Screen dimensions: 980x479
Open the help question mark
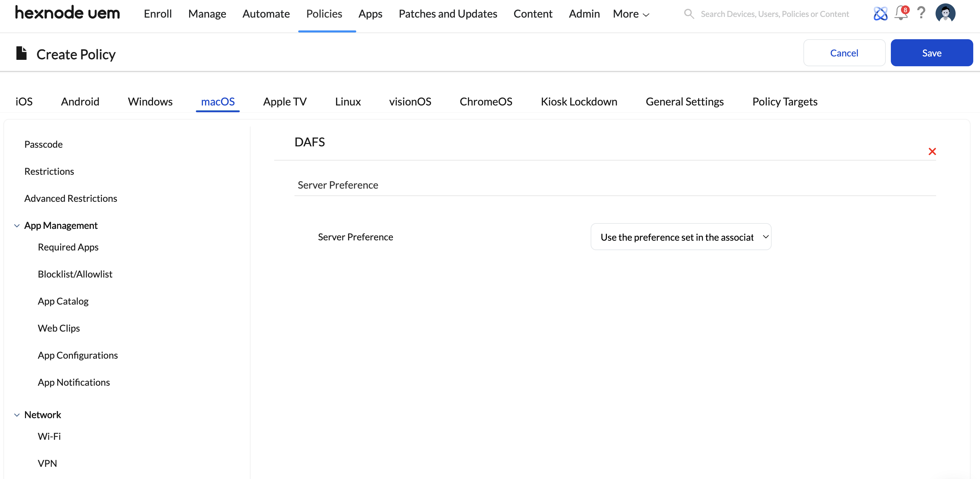(x=921, y=13)
